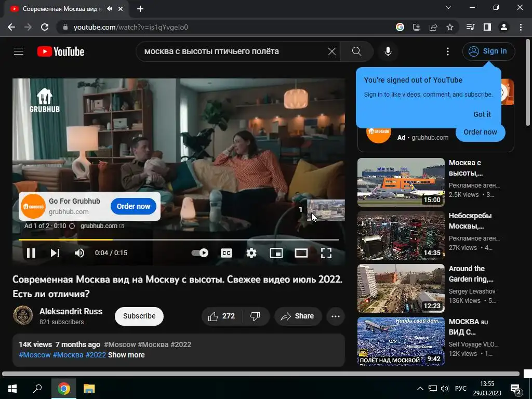This screenshot has height=399, width=532.
Task: Go to YouTube home via logo
Action: point(61,51)
